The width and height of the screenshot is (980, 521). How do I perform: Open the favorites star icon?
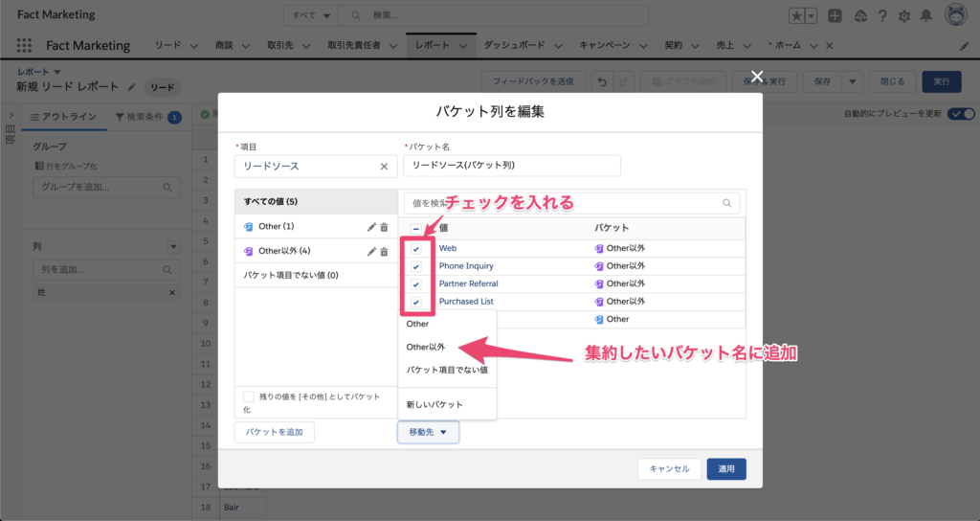(796, 16)
